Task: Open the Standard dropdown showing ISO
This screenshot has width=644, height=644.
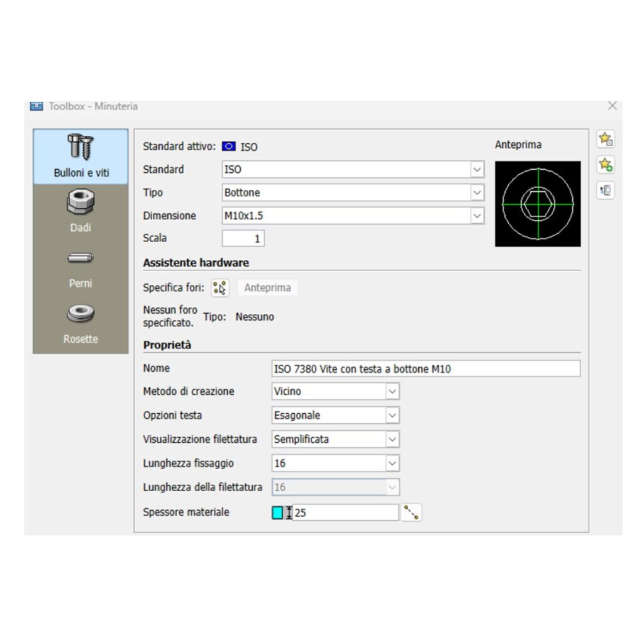Action: (x=353, y=169)
